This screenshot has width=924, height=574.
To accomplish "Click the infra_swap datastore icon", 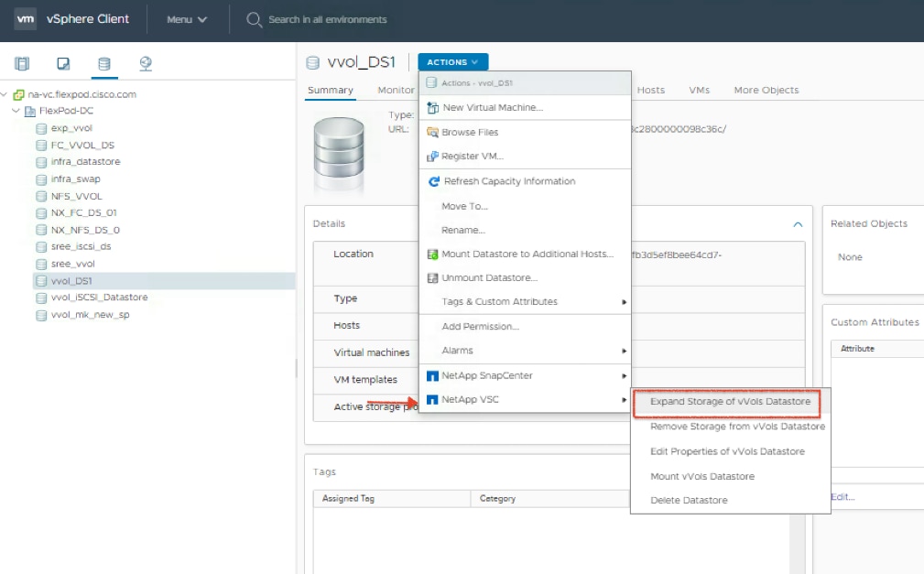I will 41,179.
